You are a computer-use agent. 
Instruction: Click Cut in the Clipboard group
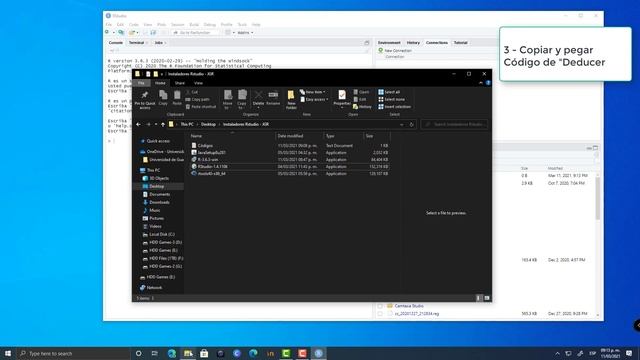pos(192,92)
